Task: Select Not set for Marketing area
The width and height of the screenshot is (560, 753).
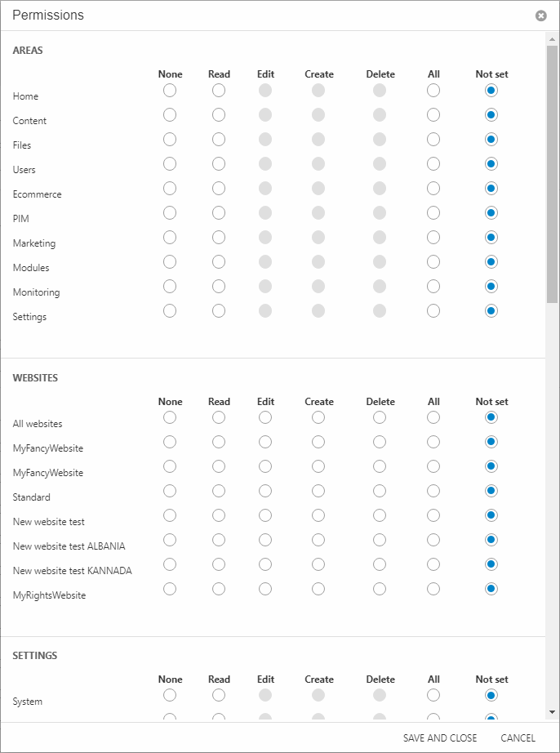Action: [x=491, y=238]
